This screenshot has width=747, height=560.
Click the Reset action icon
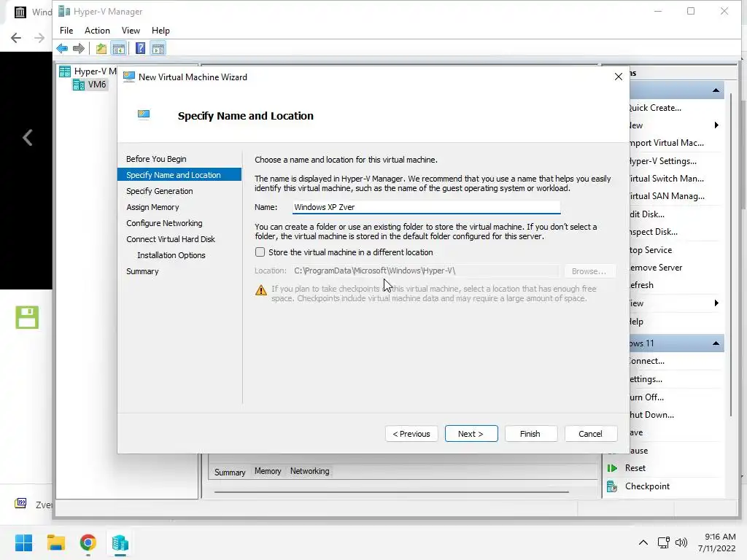(612, 468)
